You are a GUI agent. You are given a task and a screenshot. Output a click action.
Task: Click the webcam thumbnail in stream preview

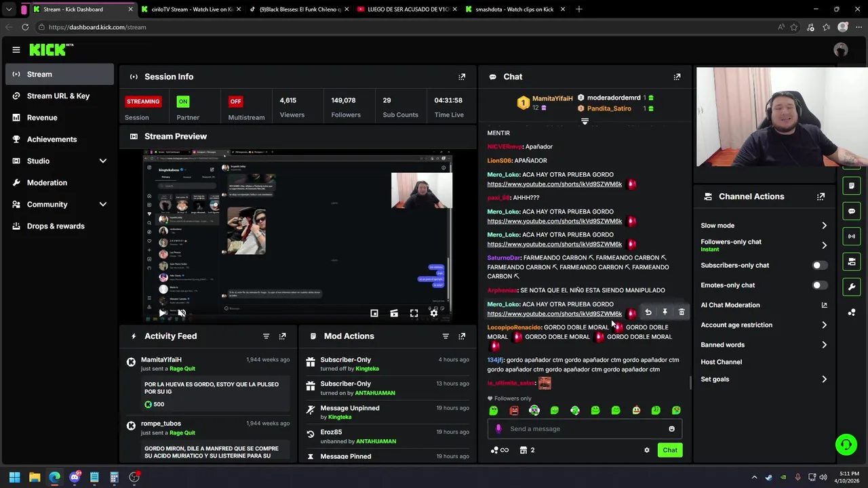click(421, 190)
